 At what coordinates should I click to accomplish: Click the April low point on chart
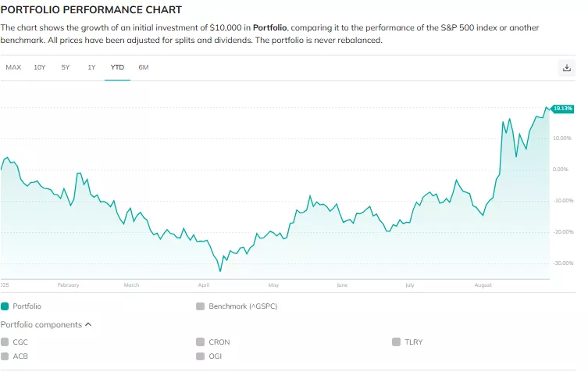tap(220, 270)
